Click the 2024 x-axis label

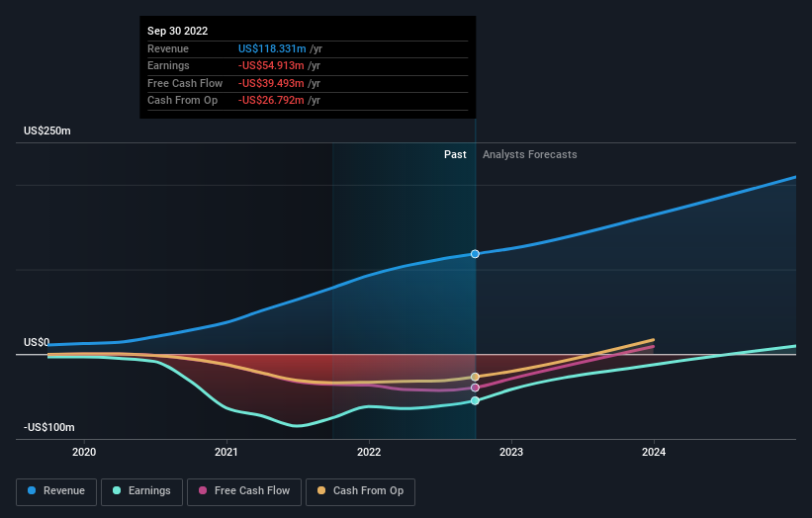[x=654, y=453]
